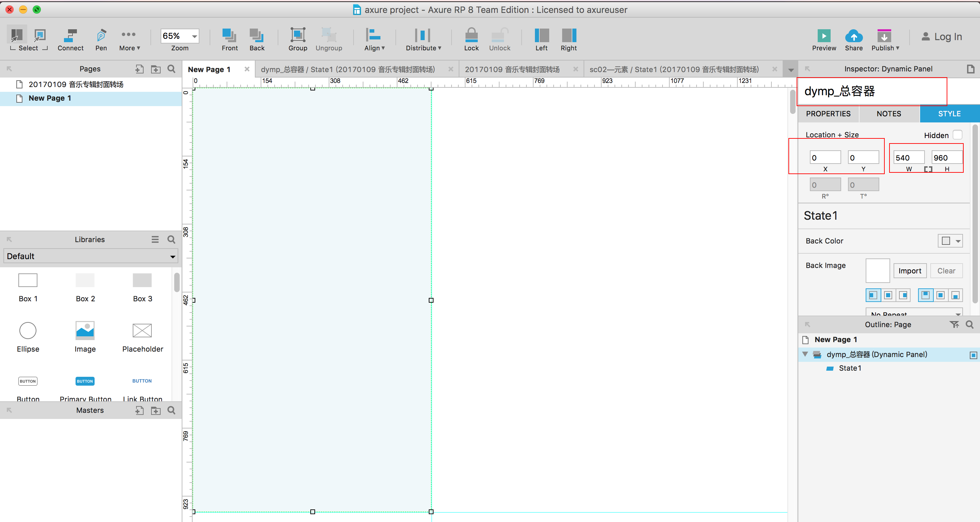Switch to the PROPERTIES tab

[x=828, y=114]
